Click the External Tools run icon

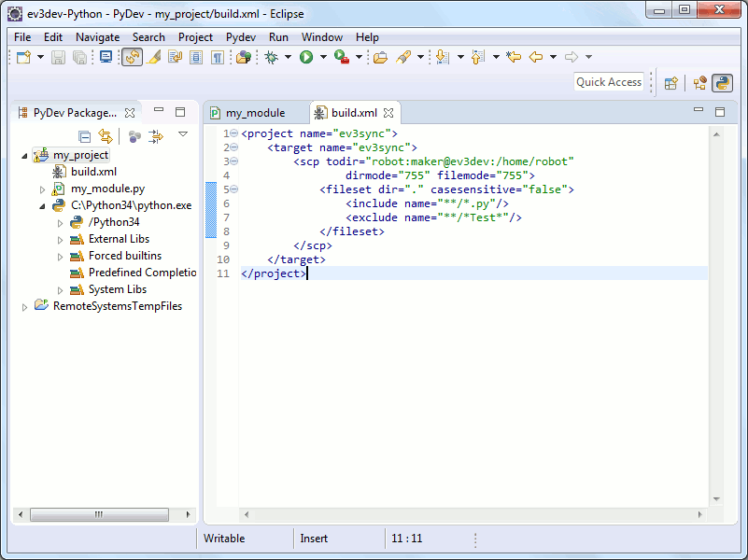tap(342, 57)
